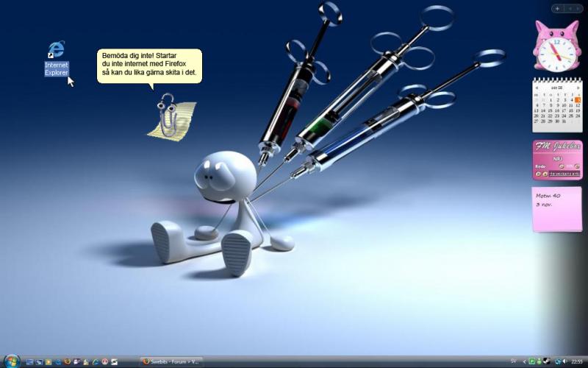Go to the previous sidebar gadget page arrow
The width and height of the screenshot is (588, 368).
click(569, 8)
